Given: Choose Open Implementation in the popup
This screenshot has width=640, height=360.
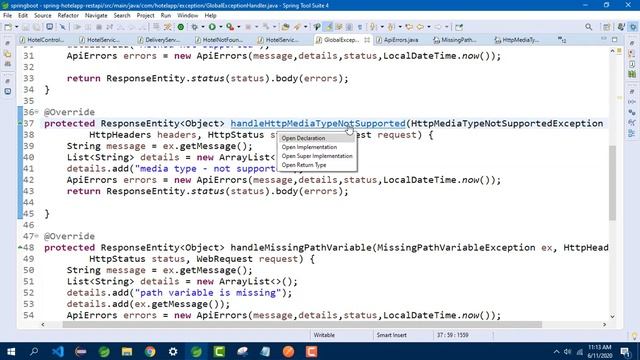Looking at the screenshot, I should [x=309, y=147].
